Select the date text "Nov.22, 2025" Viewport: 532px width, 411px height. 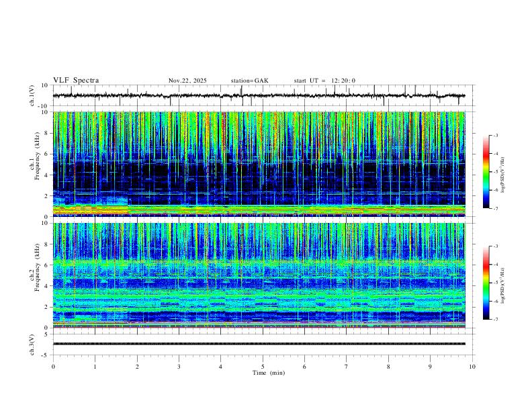(x=187, y=81)
